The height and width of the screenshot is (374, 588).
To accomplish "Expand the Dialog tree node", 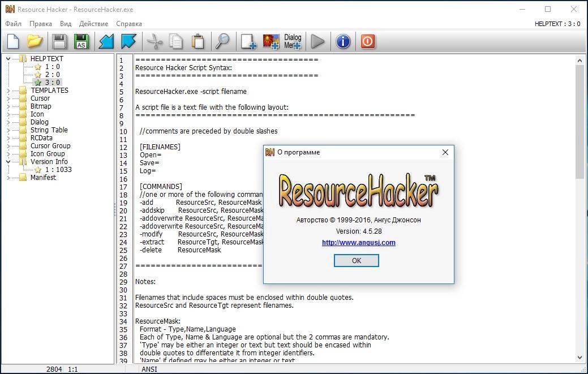I will (x=8, y=122).
